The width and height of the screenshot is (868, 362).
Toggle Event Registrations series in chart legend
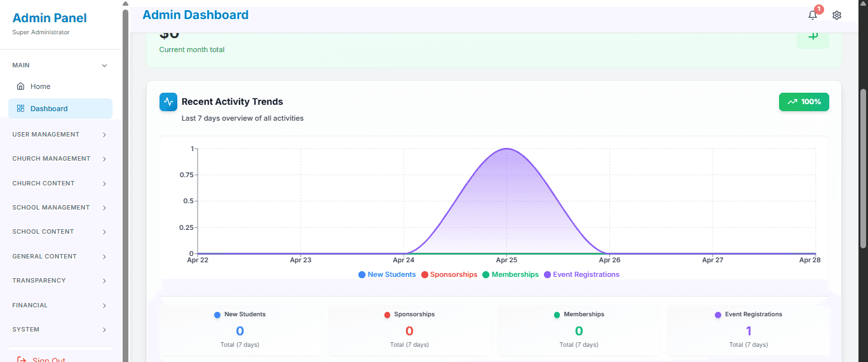pyautogui.click(x=582, y=274)
